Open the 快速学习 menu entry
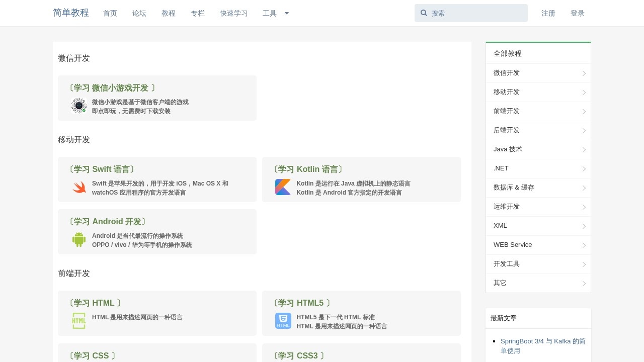 (233, 14)
